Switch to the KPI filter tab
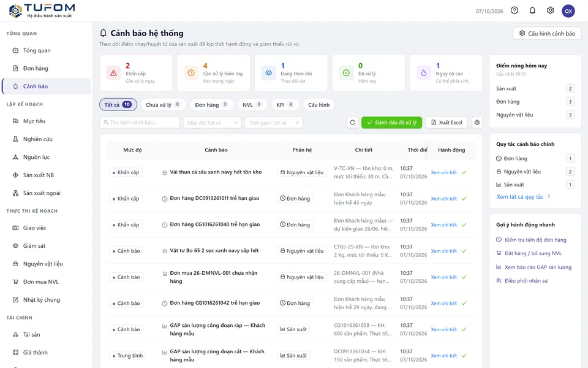This screenshot has height=368, width=588. [x=285, y=105]
